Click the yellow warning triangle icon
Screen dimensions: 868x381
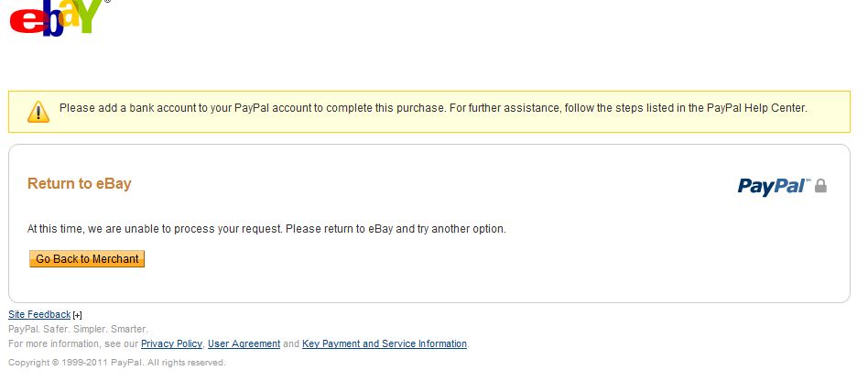38,112
